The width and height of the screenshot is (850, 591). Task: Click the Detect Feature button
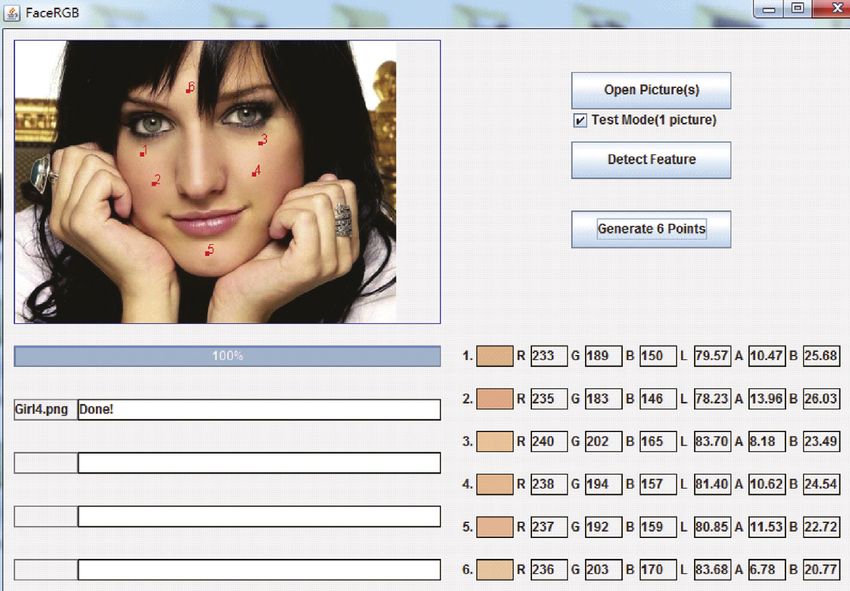click(651, 160)
